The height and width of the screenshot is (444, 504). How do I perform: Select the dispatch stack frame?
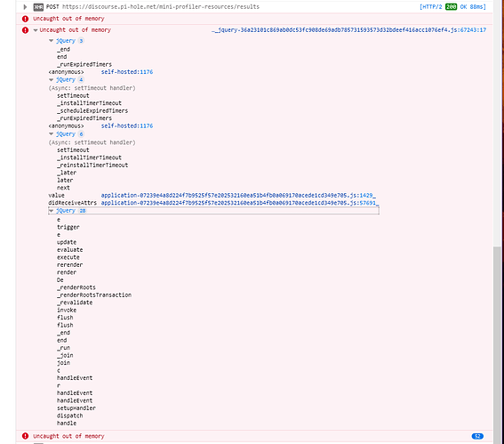click(69, 416)
